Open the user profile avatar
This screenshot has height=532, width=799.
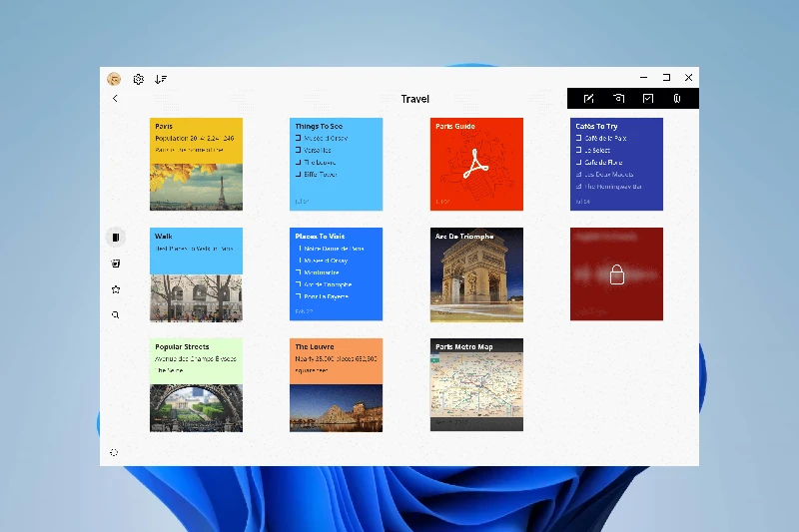[114, 79]
